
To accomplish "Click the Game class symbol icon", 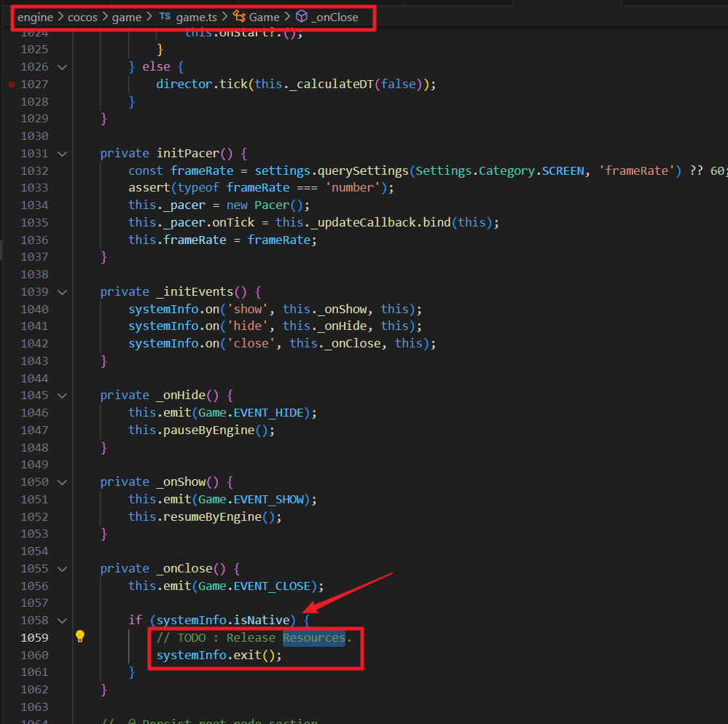I will coord(239,17).
